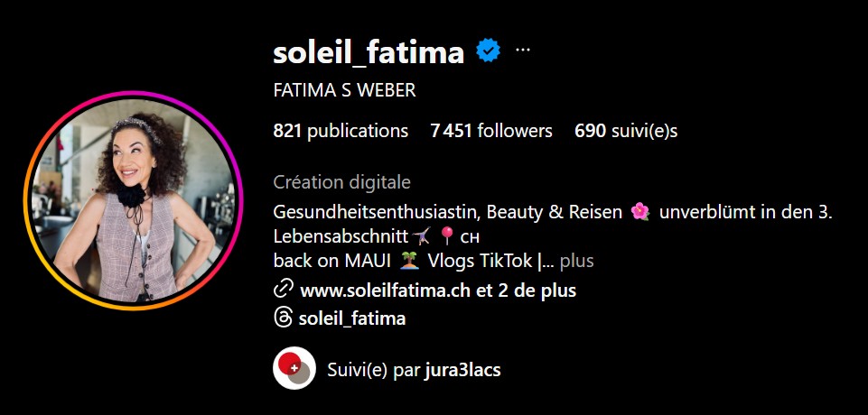This screenshot has height=415, width=868.
Task: Open the three-dot options menu
Action: click(x=523, y=51)
